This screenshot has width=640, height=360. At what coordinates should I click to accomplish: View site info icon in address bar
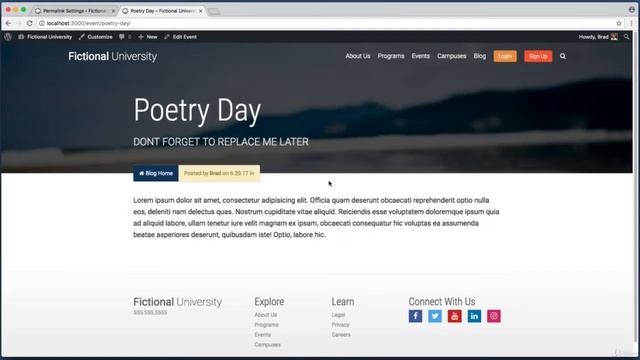[42, 23]
